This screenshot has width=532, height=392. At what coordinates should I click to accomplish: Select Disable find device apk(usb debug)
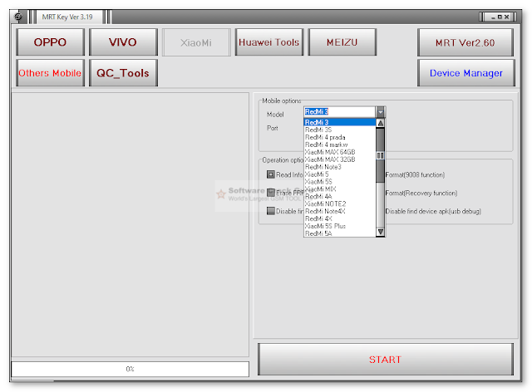[433, 211]
